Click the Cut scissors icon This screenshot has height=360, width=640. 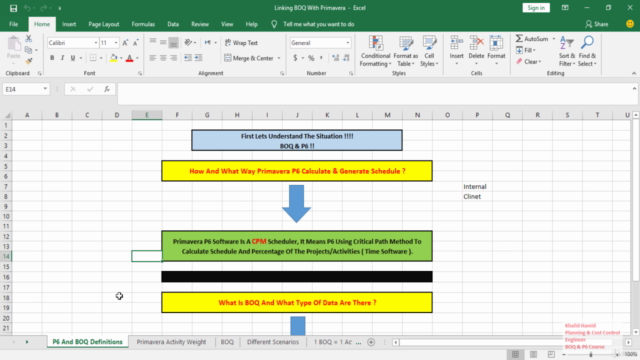coord(29,39)
